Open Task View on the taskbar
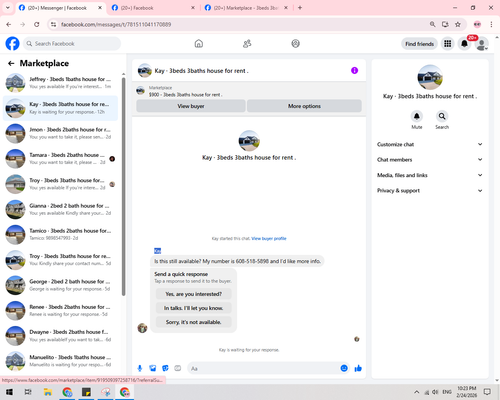The height and width of the screenshot is (400, 500). tap(28, 392)
